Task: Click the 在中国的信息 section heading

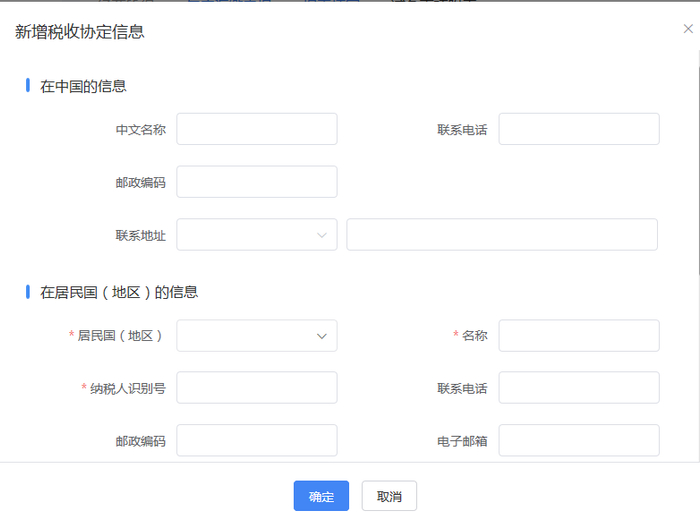Action: click(x=83, y=86)
